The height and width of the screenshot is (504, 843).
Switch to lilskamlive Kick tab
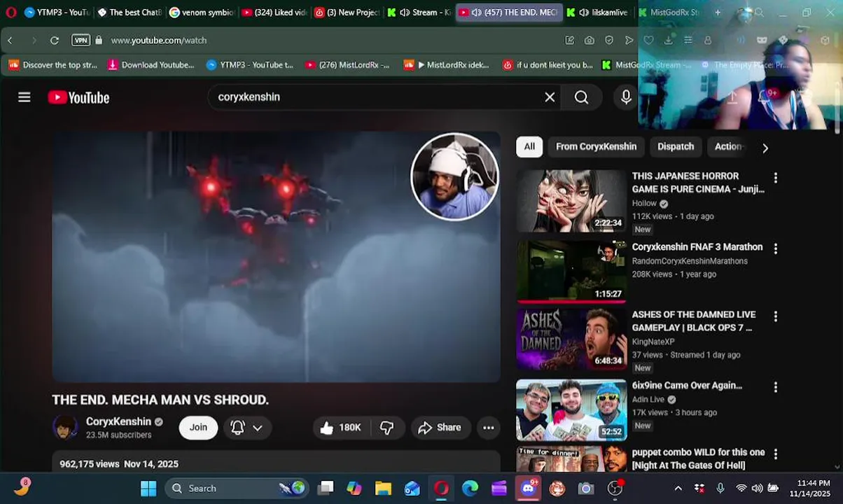tap(597, 12)
